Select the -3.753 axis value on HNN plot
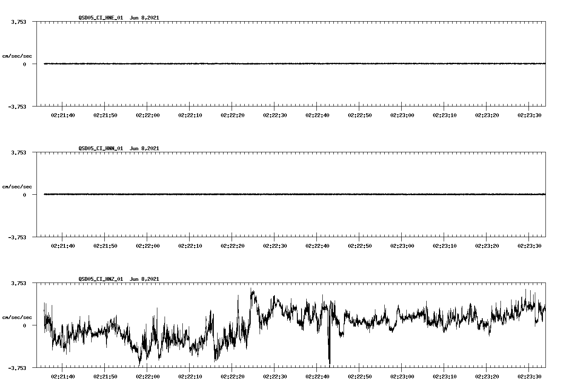 point(17,237)
